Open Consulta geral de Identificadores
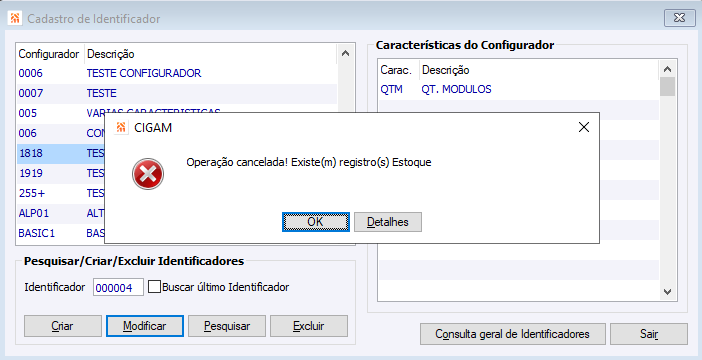The image size is (702, 360). click(513, 334)
